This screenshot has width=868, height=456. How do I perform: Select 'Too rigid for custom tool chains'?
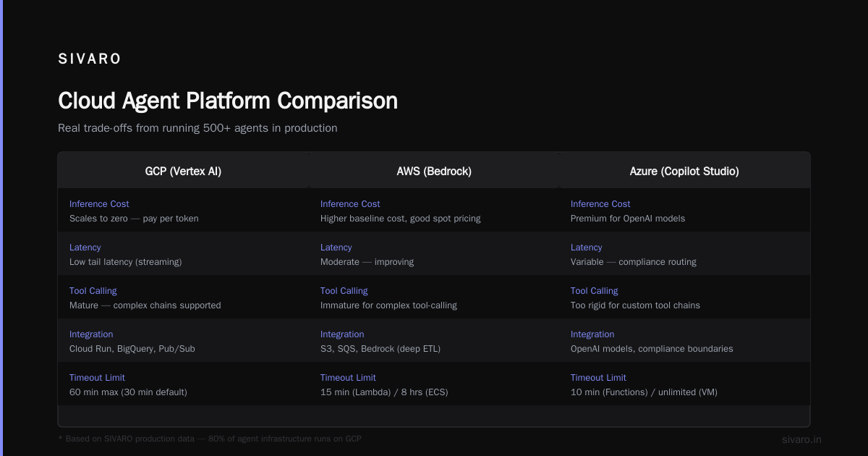tap(635, 305)
